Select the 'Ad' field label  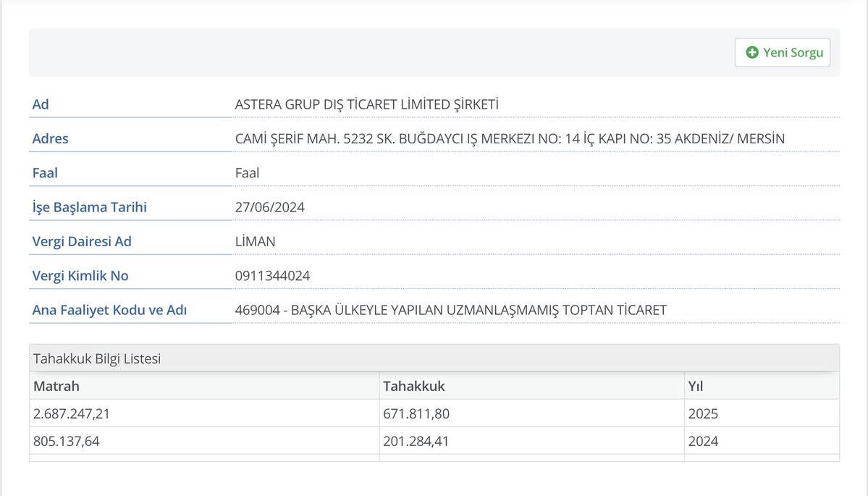point(41,104)
